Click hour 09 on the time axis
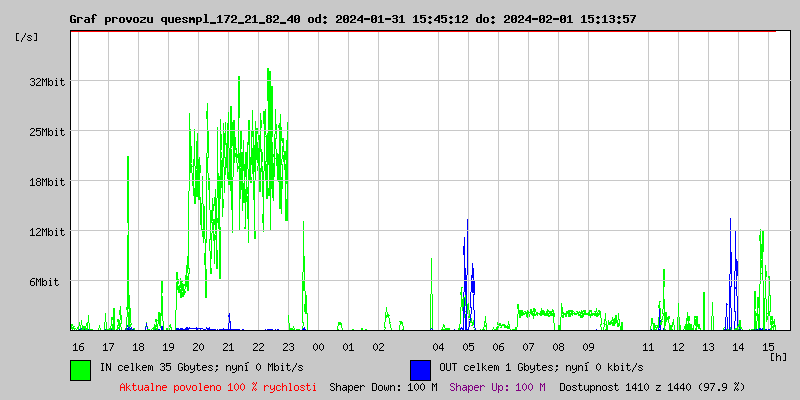Viewport: 800px width, 400px height. coord(588,347)
